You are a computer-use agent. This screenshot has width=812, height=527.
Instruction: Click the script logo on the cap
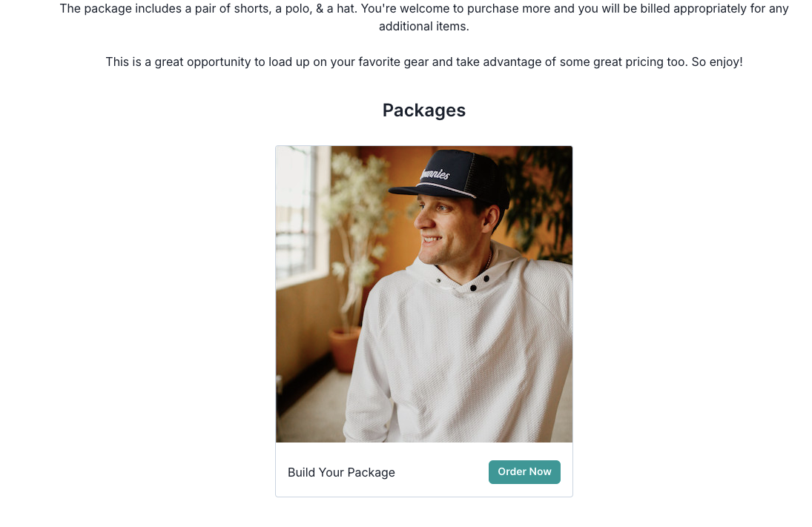pyautogui.click(x=435, y=173)
